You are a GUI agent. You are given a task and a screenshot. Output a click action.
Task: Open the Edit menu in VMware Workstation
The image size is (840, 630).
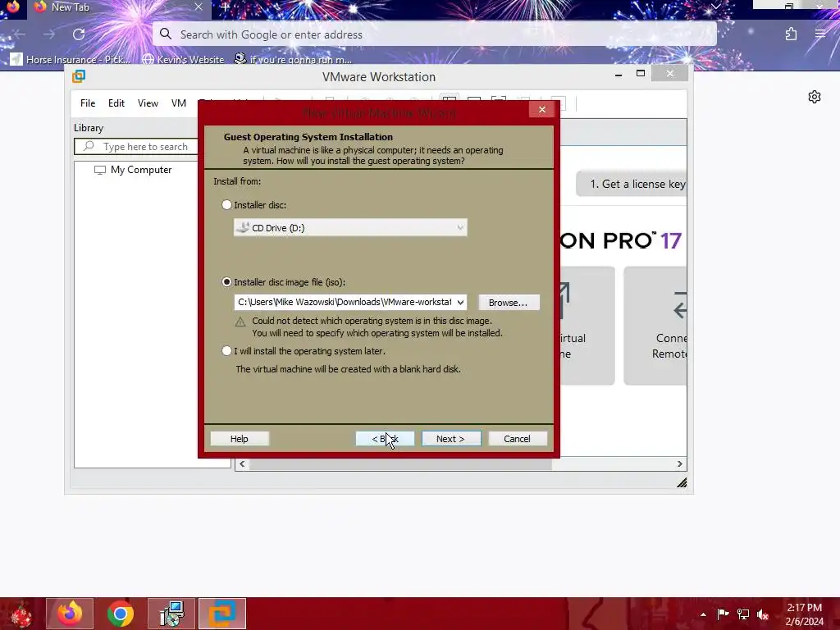[x=116, y=103]
